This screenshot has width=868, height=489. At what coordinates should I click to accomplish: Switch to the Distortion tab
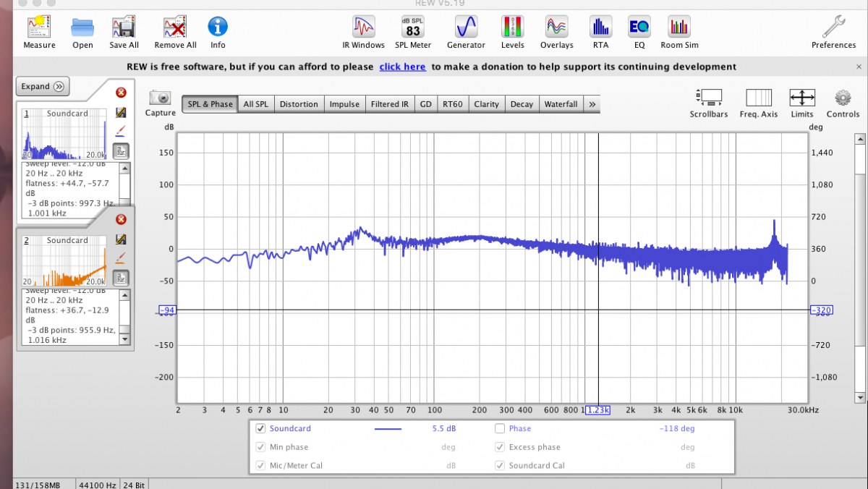(x=299, y=104)
